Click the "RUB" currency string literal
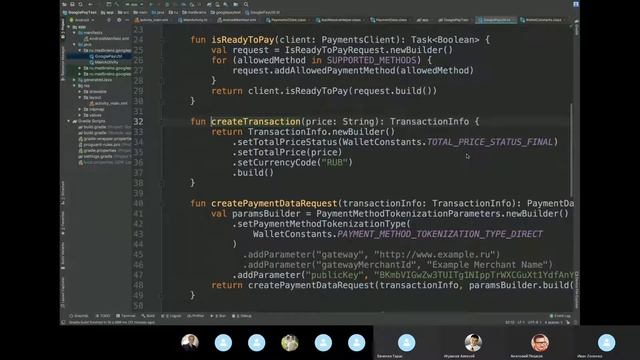 [x=334, y=162]
